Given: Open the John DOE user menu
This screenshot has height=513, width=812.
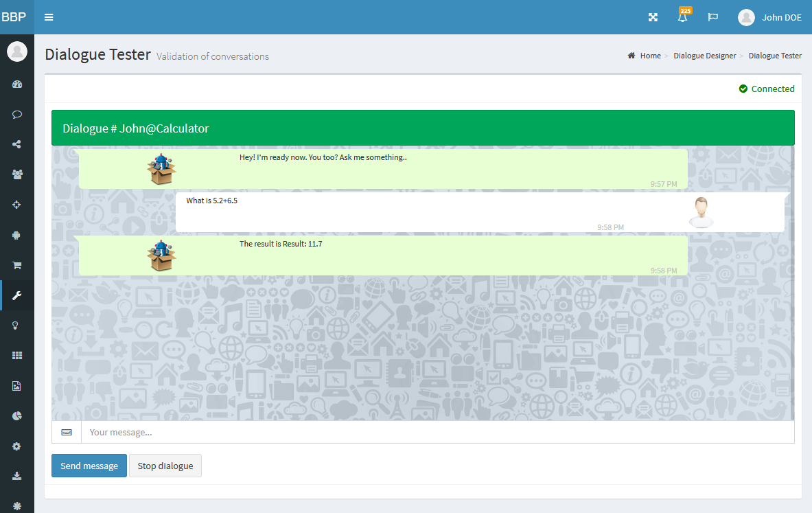Looking at the screenshot, I should (769, 17).
